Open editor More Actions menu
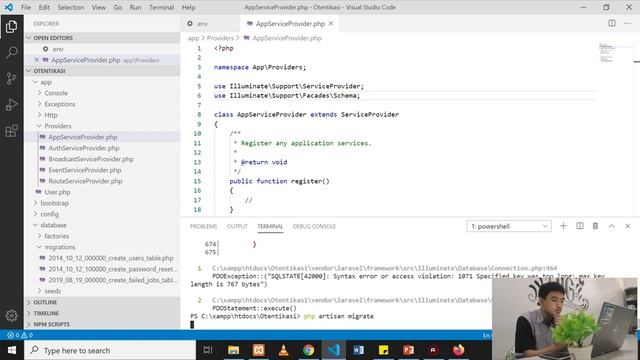Viewport: 640px width, 360px height. pyautogui.click(x=627, y=23)
